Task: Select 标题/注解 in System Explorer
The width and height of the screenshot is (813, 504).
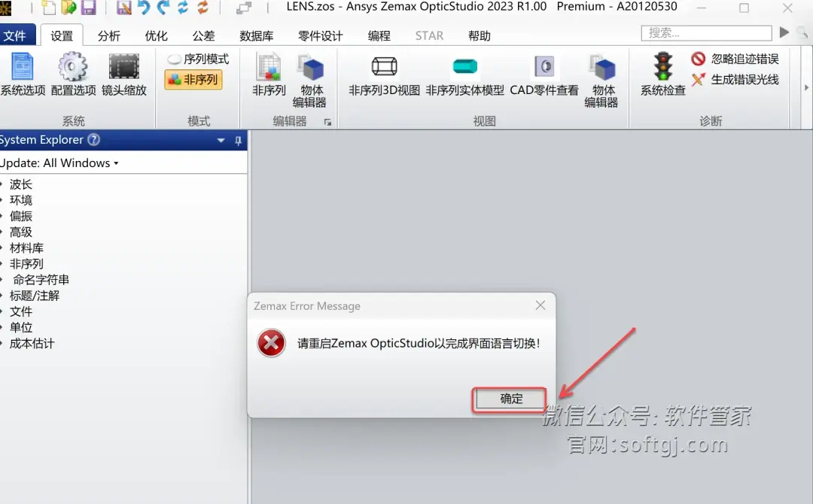Action: pos(34,296)
